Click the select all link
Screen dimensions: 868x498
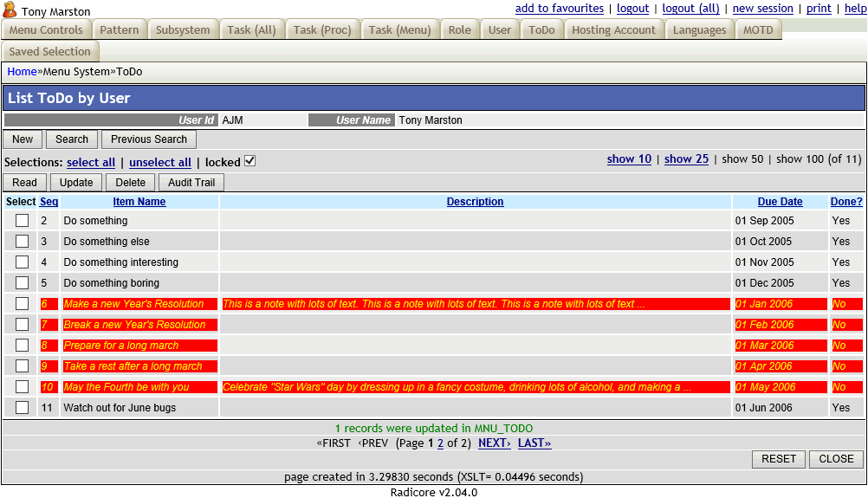(91, 163)
